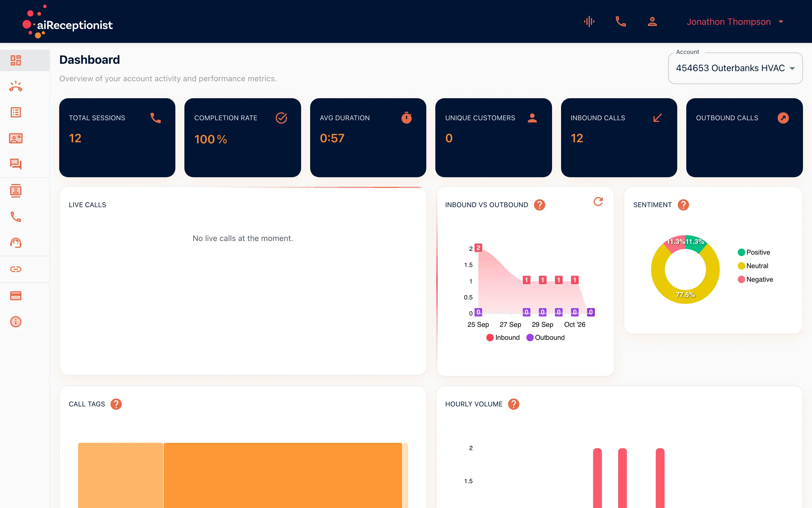This screenshot has width=812, height=508.
Task: Open the Dashboard sidebar icon
Action: 16,60
